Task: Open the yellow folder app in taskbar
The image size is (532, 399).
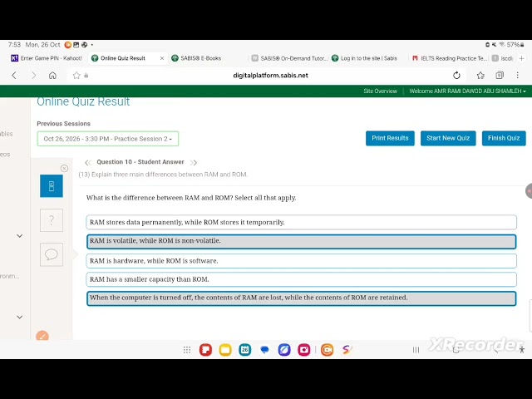Action: pyautogui.click(x=225, y=350)
